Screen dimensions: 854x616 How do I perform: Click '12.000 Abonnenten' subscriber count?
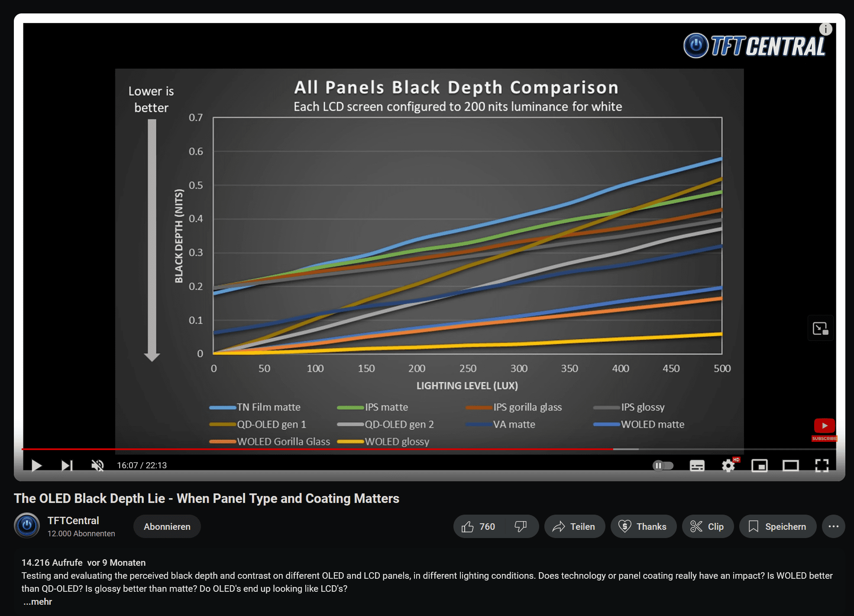click(81, 534)
